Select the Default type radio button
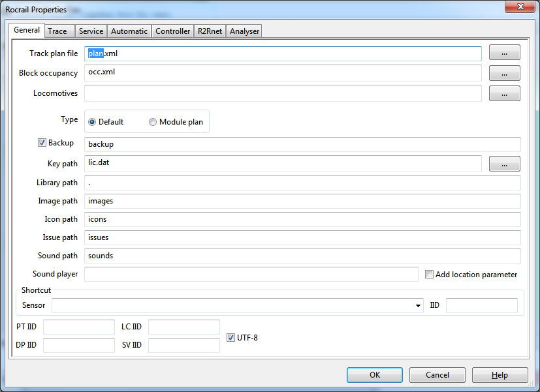The width and height of the screenshot is (540, 392). (92, 122)
